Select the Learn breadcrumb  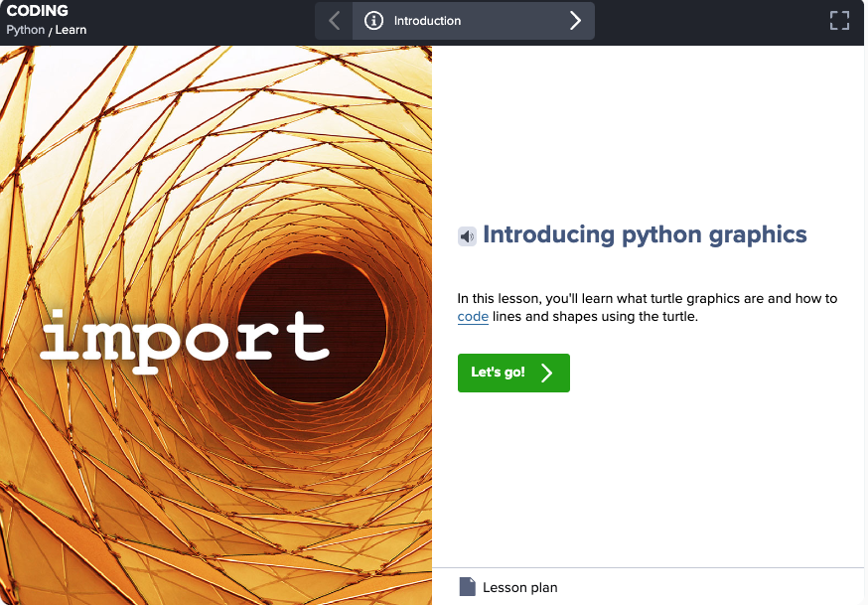tap(71, 30)
